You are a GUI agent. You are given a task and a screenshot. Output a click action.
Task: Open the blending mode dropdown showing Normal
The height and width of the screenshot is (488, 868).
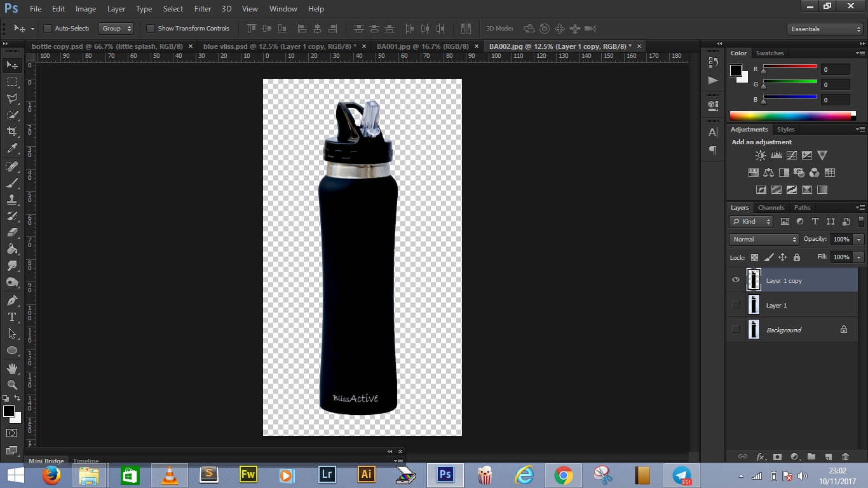pyautogui.click(x=763, y=239)
